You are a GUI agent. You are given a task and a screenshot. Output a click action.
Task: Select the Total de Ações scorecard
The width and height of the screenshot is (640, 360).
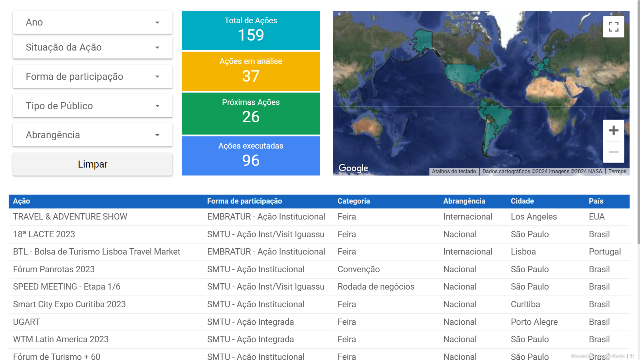tap(251, 30)
